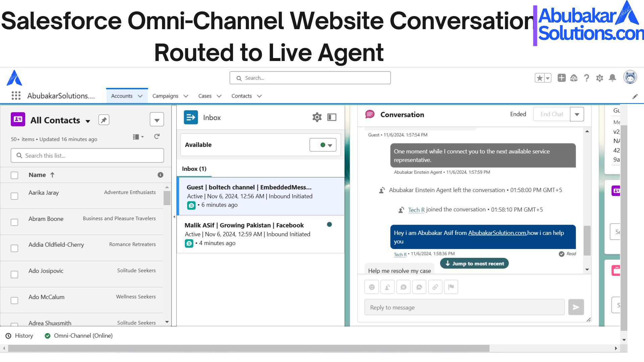
Task: Pin the All Contacts list view
Action: tap(104, 120)
